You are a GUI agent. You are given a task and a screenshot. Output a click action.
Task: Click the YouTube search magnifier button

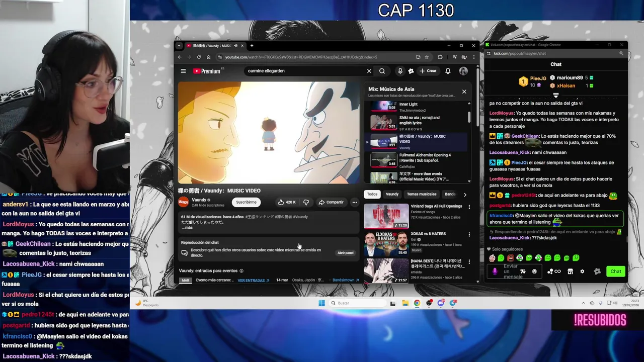382,71
